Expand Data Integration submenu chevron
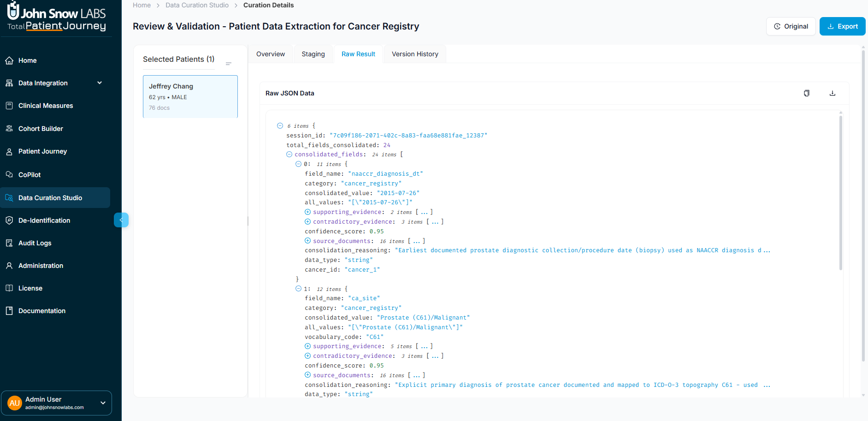This screenshot has width=868, height=421. 100,83
